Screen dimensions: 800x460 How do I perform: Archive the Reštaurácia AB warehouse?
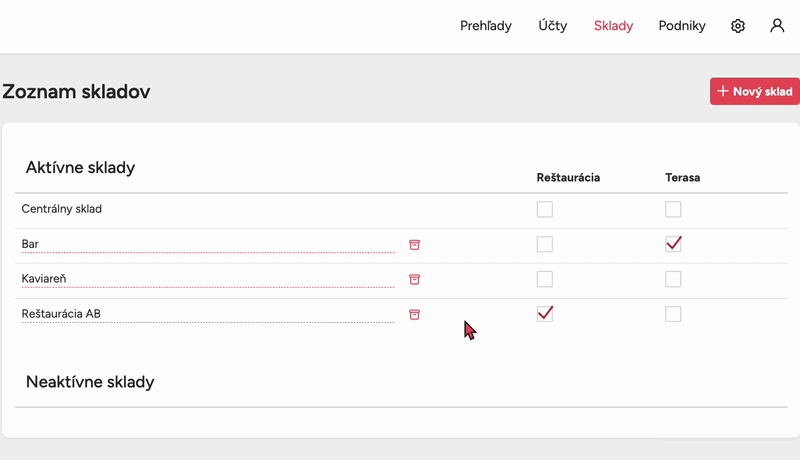[414, 314]
